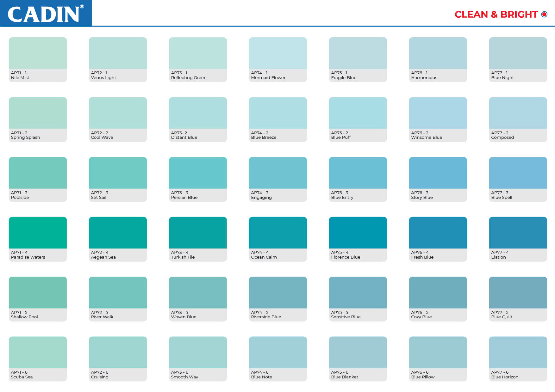Click the Aegean Sea swatch
This screenshot has height=392, width=555.
coord(118,233)
